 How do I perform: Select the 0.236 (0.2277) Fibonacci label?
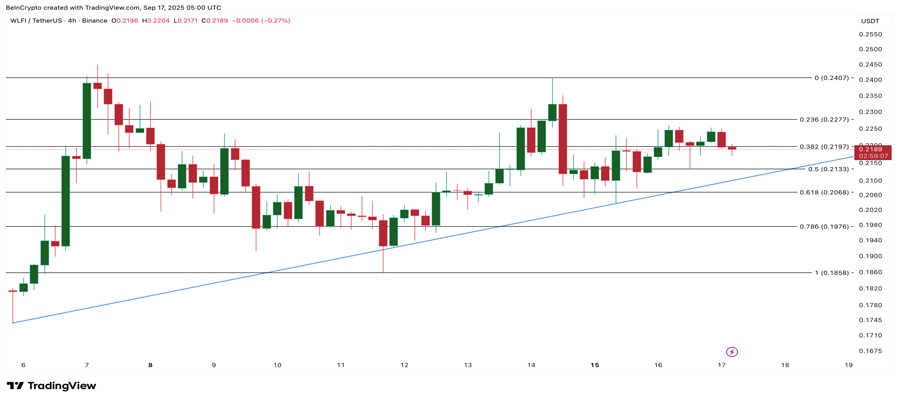pyautogui.click(x=826, y=119)
